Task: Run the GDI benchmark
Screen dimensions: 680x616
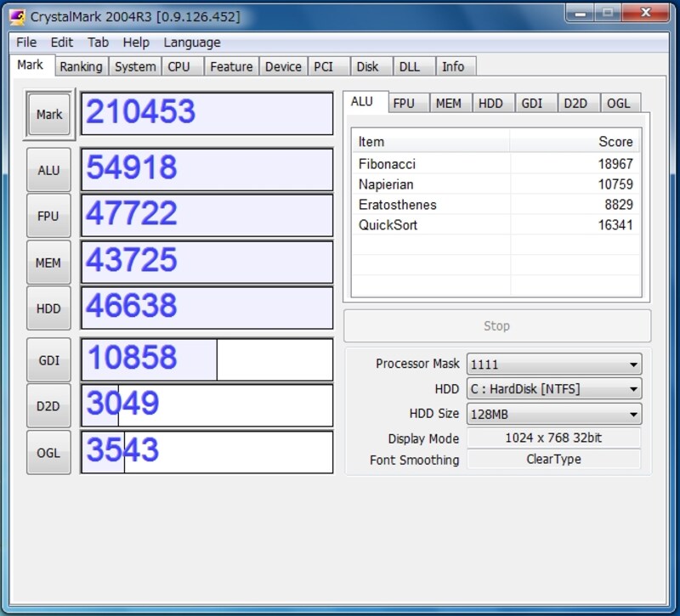Action: tap(48, 359)
